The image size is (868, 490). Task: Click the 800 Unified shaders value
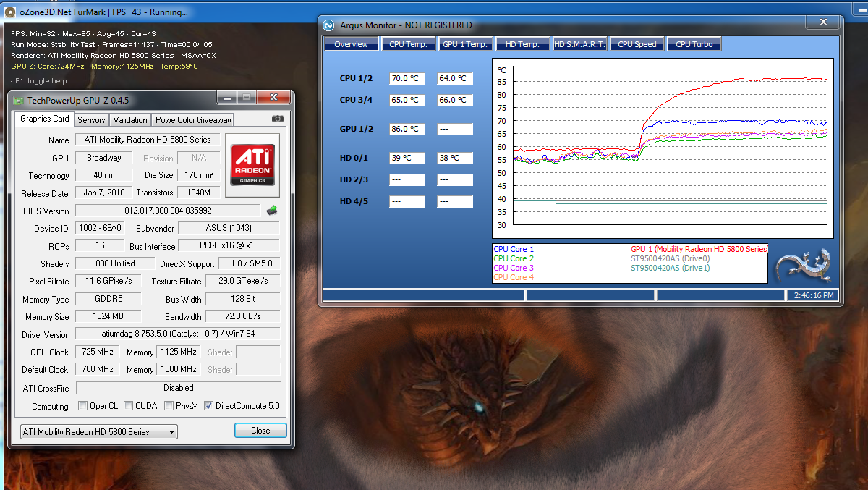click(115, 264)
